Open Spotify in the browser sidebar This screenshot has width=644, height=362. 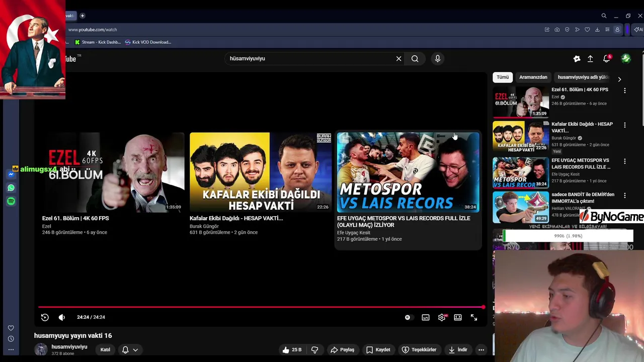(x=11, y=201)
